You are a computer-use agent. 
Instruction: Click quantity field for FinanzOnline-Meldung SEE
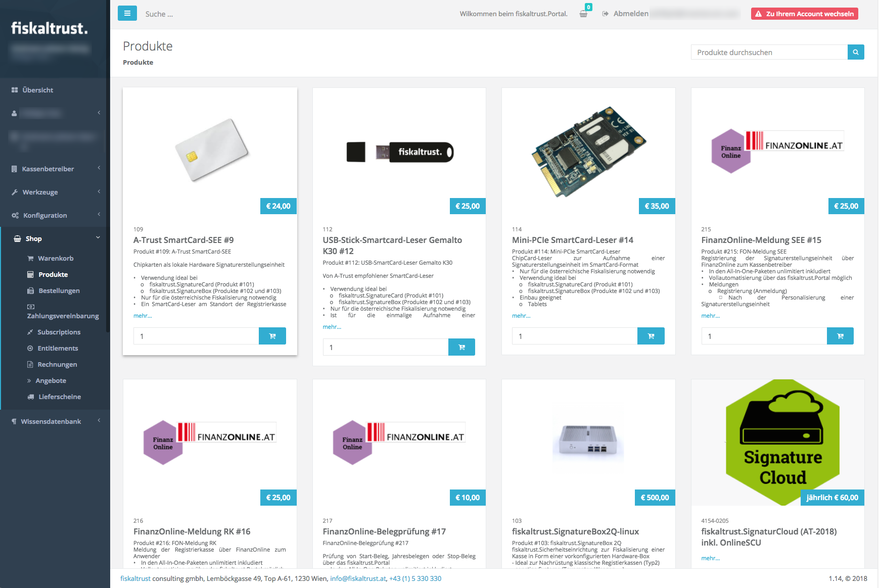(764, 336)
